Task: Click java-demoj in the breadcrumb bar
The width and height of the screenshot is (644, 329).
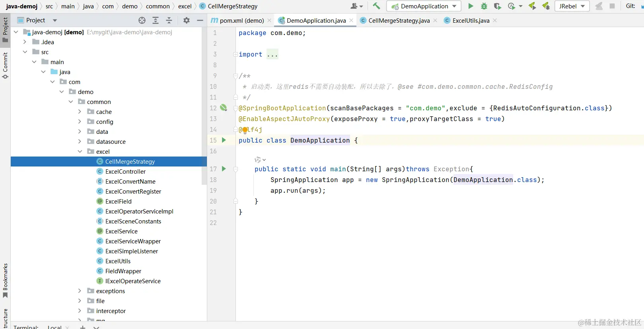Action: [x=22, y=6]
